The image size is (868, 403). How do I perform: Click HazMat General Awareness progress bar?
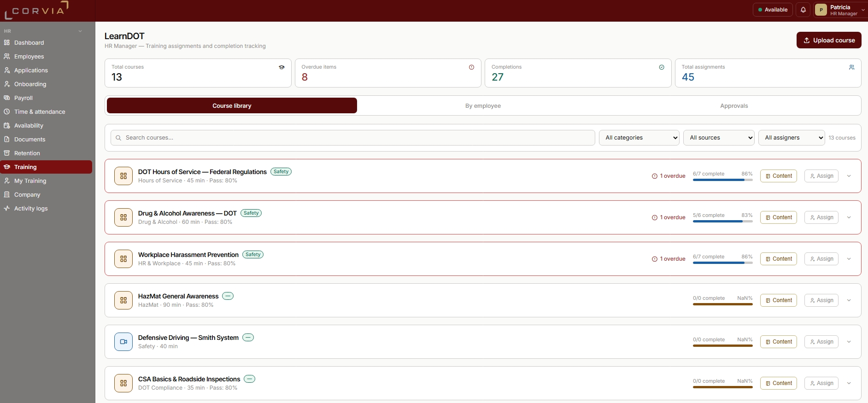click(722, 304)
